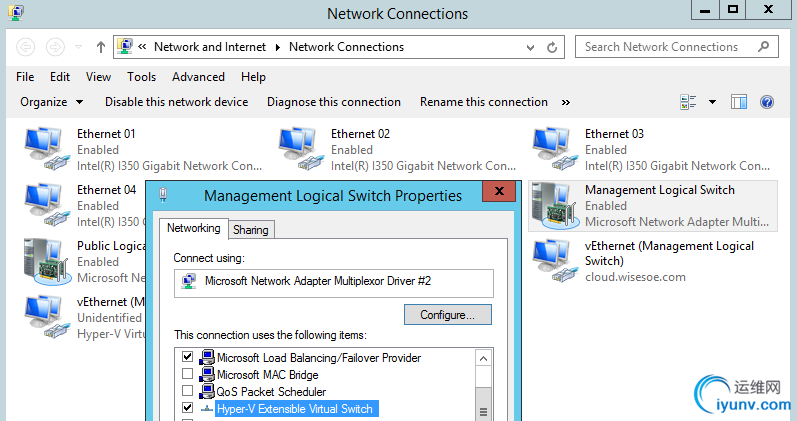
Task: Open the Help menu
Action: click(x=253, y=77)
